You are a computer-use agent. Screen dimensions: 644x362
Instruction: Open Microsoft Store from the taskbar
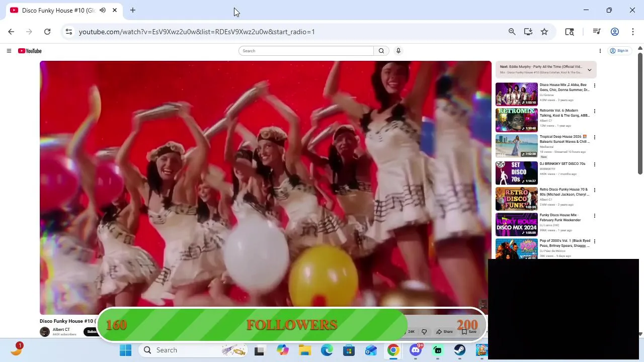349,350
